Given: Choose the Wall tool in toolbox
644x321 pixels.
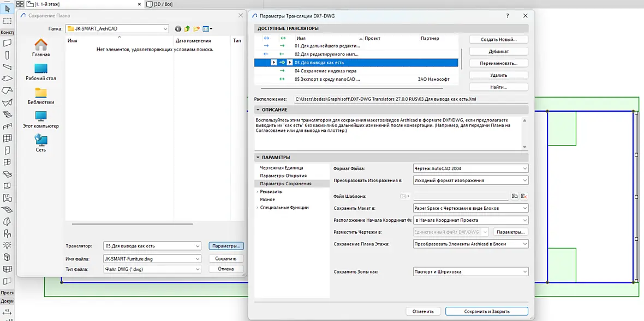Looking at the screenshot, I should 7,43.
